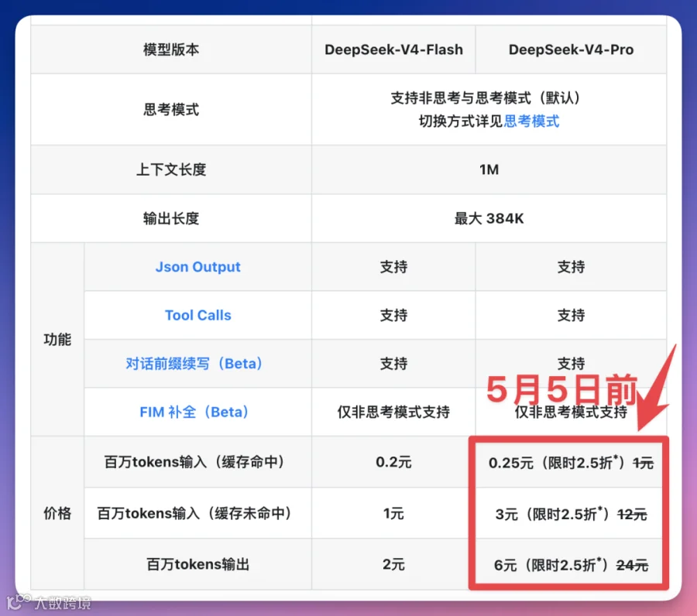Select the DeepSeek-V4-Flash column header
Image resolution: width=697 pixels, height=616 pixels.
(x=393, y=50)
